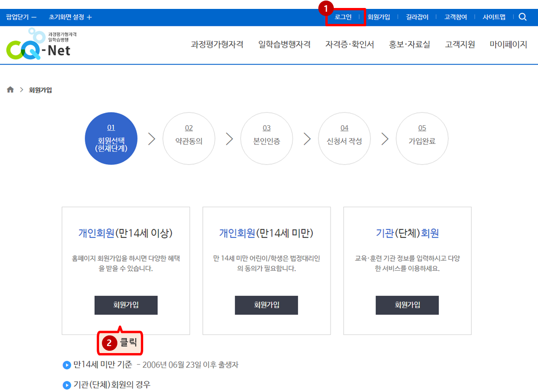Open the 길라잡이 link

click(417, 17)
